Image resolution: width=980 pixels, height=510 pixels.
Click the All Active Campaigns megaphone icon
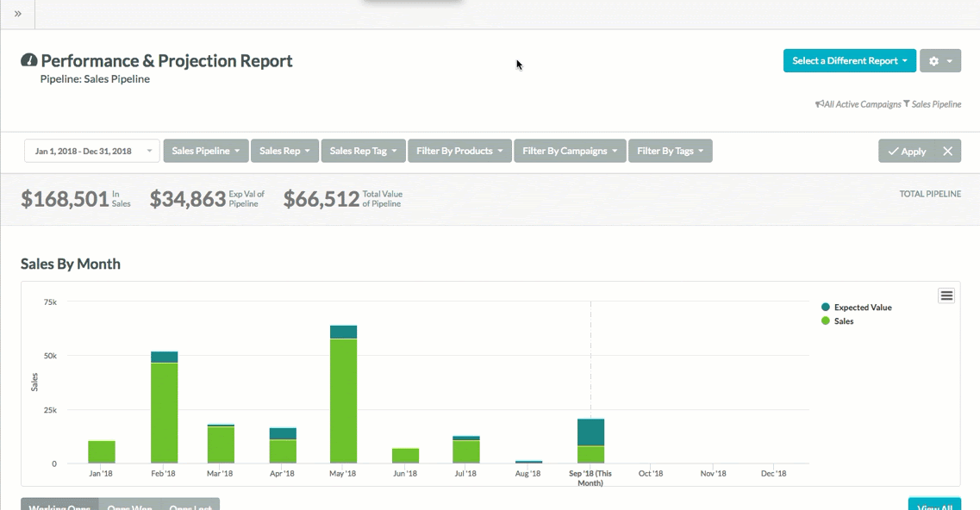[x=821, y=104]
